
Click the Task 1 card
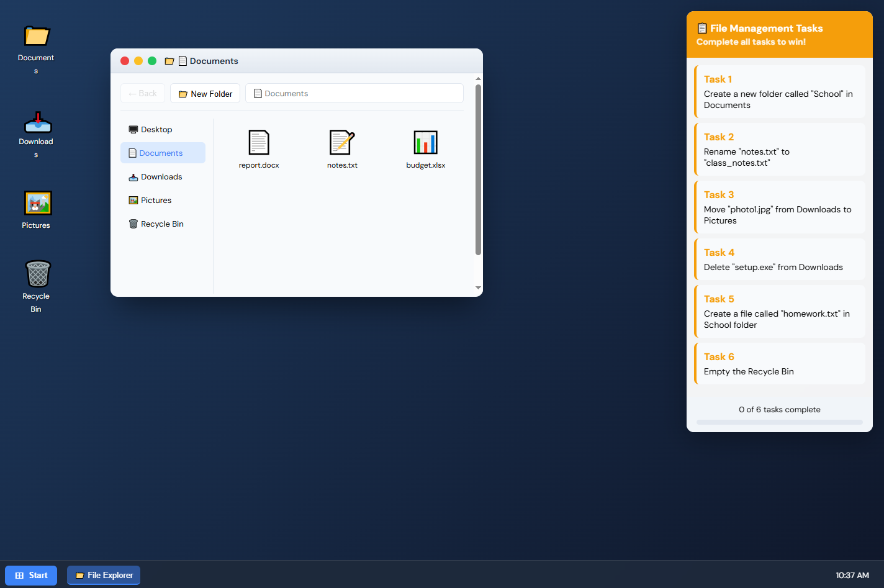780,92
